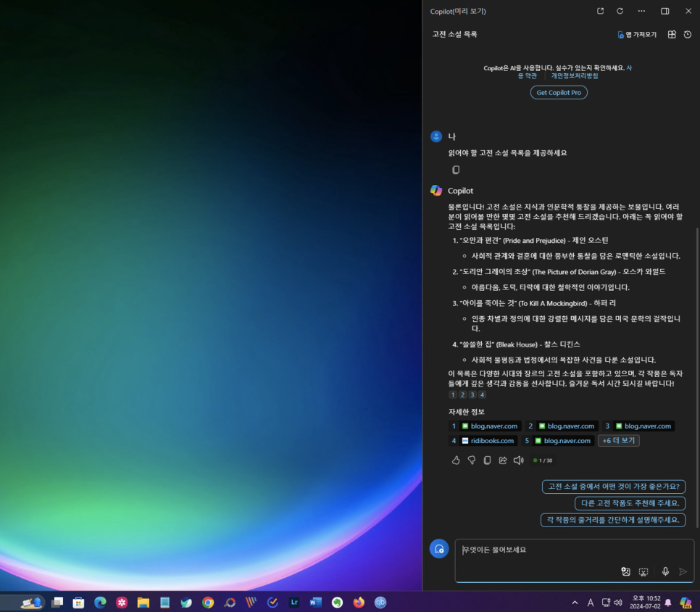Viewport: 700px width, 612px height.
Task: Dislike the response with thumbs down
Action: coord(472,460)
